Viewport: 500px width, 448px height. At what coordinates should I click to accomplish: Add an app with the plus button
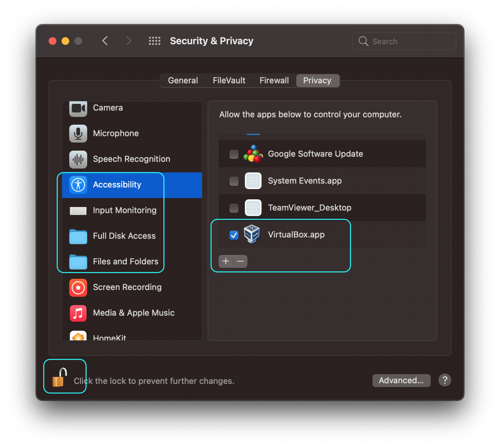pos(226,261)
